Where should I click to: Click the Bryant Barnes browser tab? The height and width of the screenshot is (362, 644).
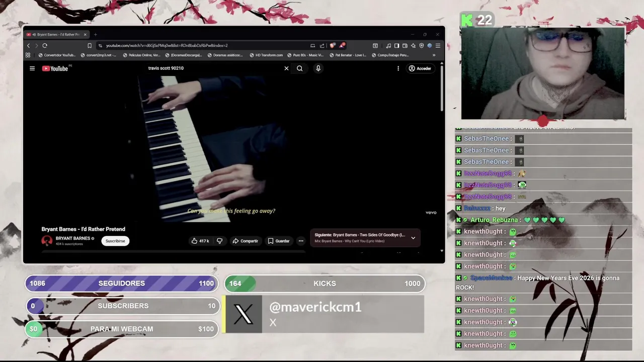click(x=56, y=35)
